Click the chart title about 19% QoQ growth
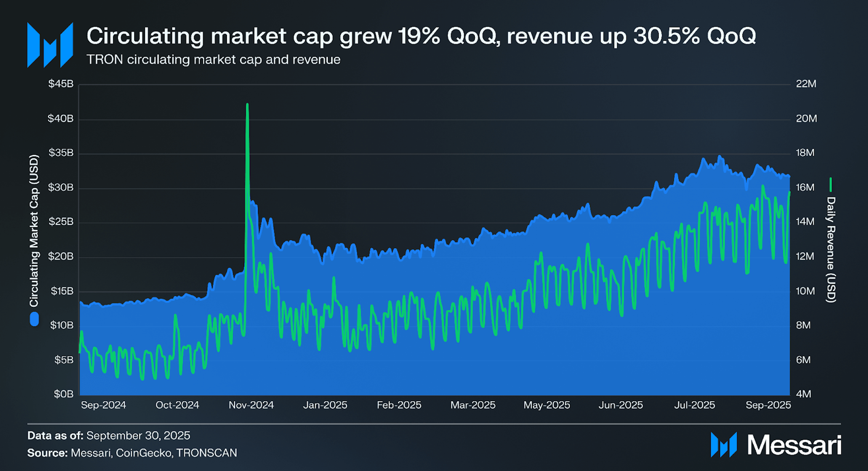868x471 pixels. (x=421, y=36)
